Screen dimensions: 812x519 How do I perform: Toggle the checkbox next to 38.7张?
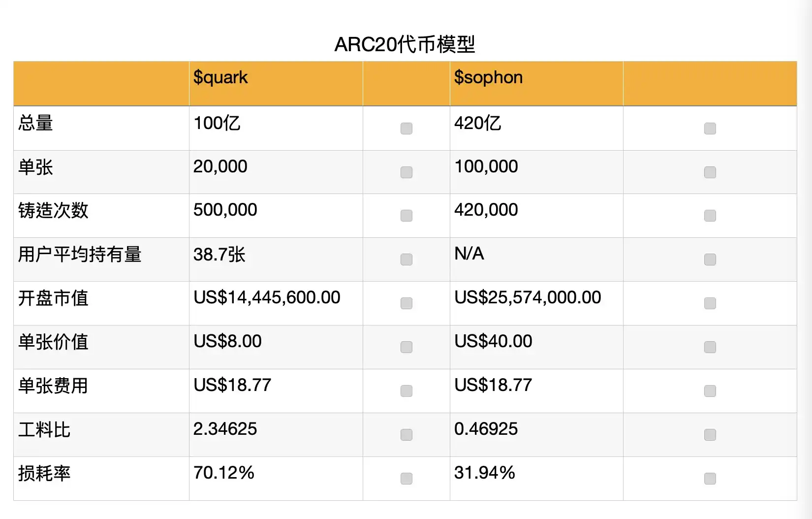click(406, 259)
